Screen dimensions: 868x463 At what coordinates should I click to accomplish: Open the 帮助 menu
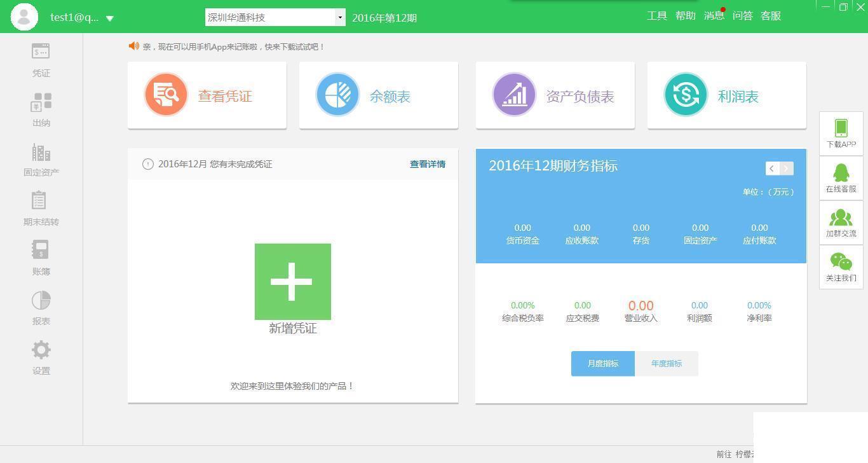(686, 16)
